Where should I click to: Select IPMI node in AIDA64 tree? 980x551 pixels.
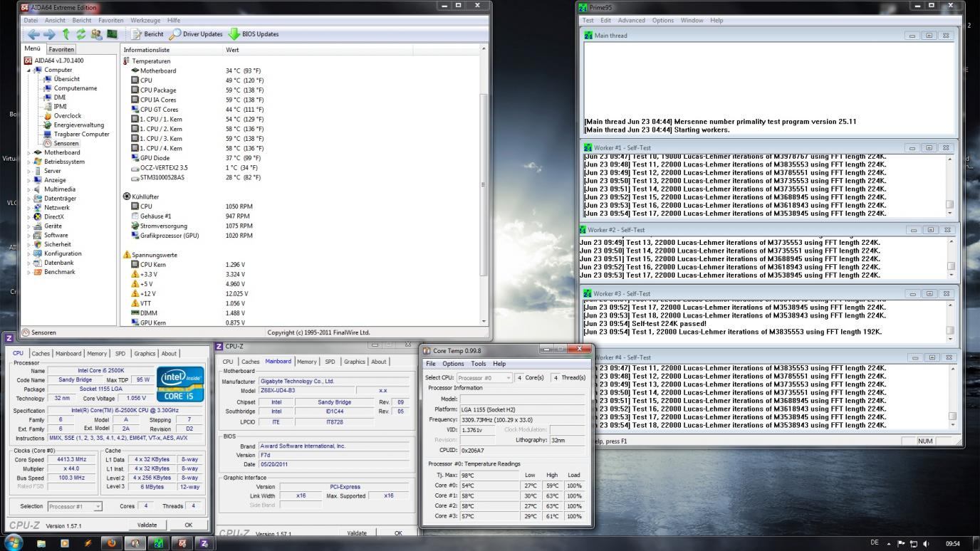tap(60, 107)
